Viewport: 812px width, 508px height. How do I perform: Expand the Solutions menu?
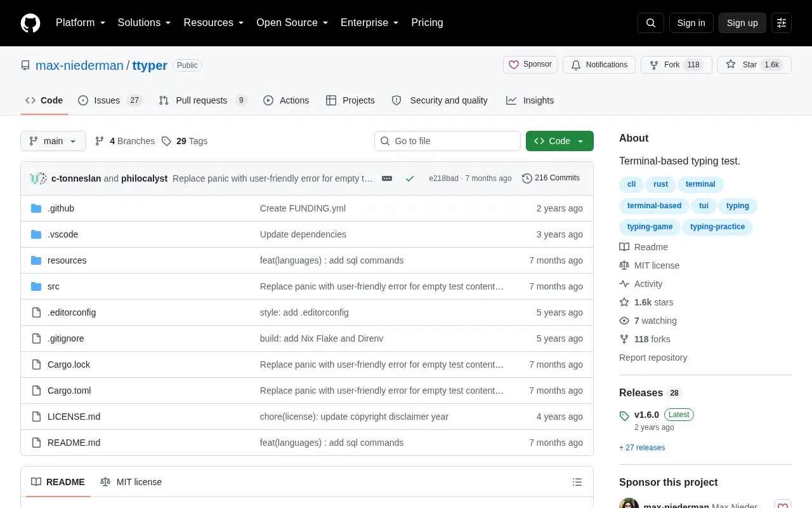pos(145,23)
